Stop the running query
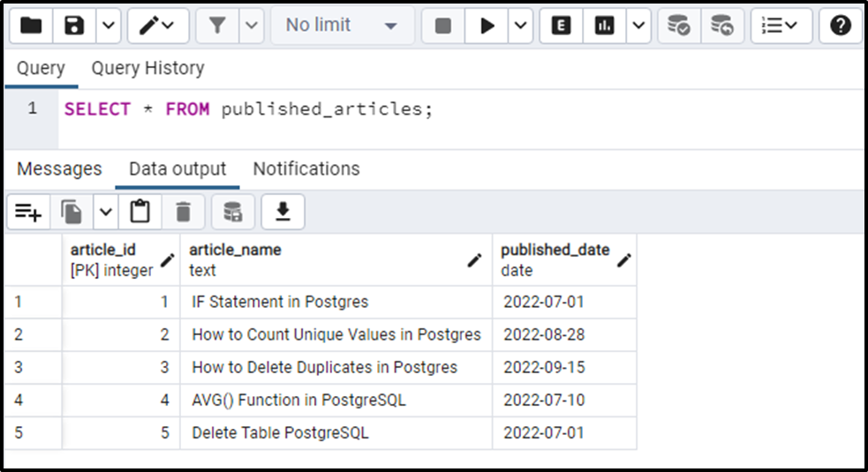Screen dimensions: 868x472 click(443, 26)
